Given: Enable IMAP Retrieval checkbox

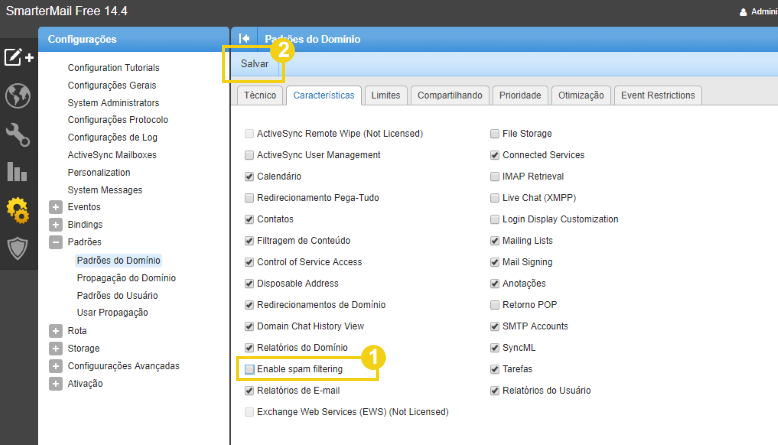Looking at the screenshot, I should [495, 177].
